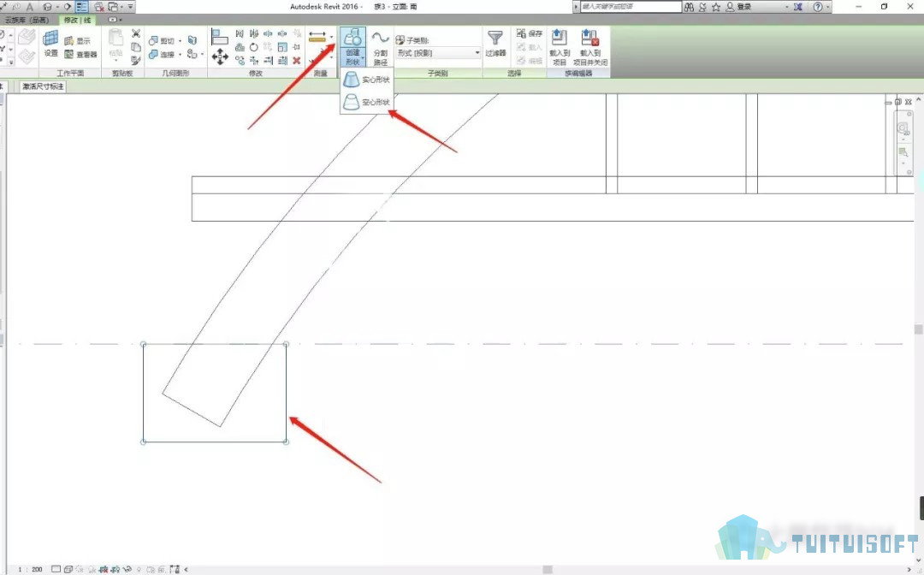924x575 pixels.
Task: Select the Align tool in ribbon
Action: coord(220,37)
